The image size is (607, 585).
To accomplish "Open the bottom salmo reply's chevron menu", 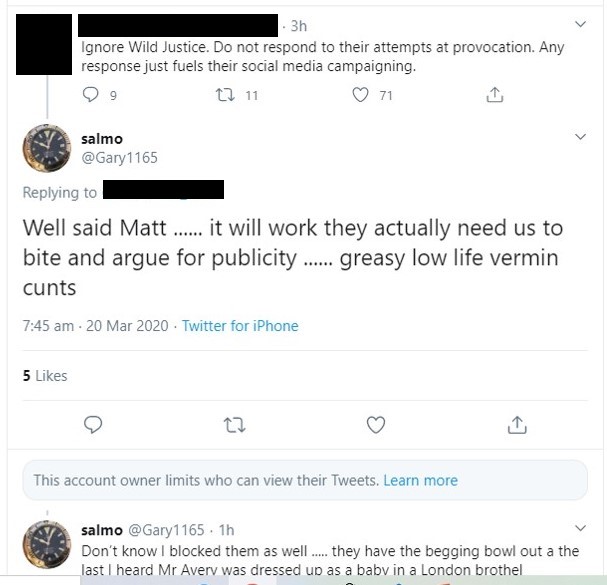I will click(582, 527).
